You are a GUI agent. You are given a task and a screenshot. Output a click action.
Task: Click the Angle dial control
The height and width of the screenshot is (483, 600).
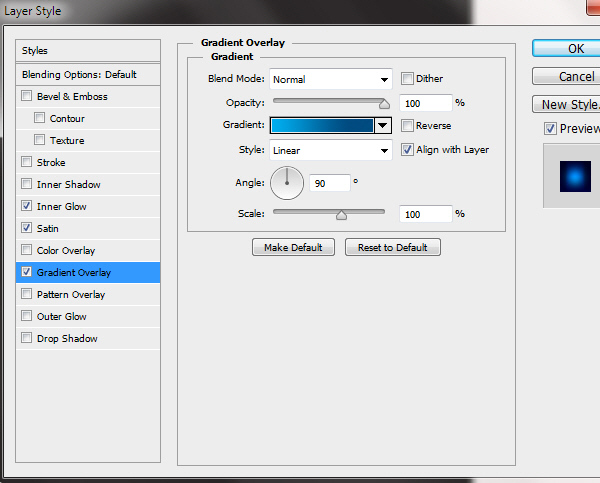[286, 182]
